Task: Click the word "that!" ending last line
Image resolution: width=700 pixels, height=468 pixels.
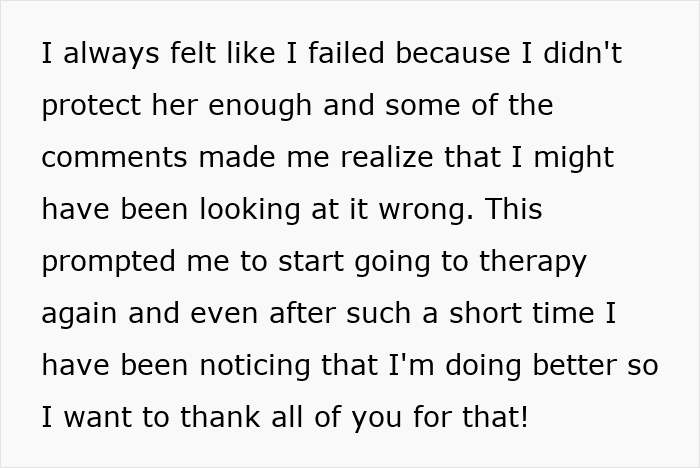Action: 495,417
